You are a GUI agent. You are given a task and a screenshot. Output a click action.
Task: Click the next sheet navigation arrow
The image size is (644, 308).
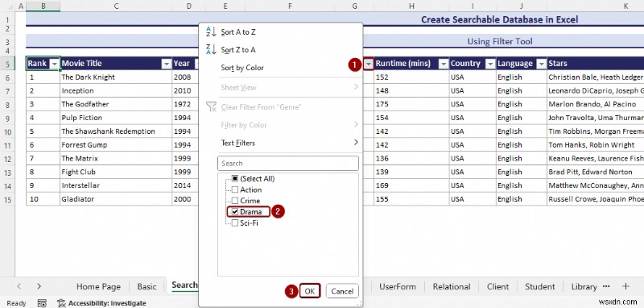(x=39, y=286)
